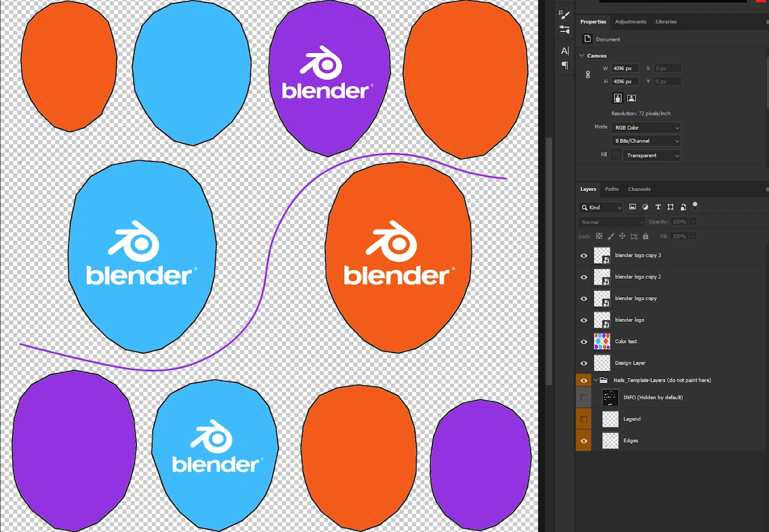Open the 8 Bits/Channel dropdown
The height and width of the screenshot is (532, 769).
click(646, 141)
